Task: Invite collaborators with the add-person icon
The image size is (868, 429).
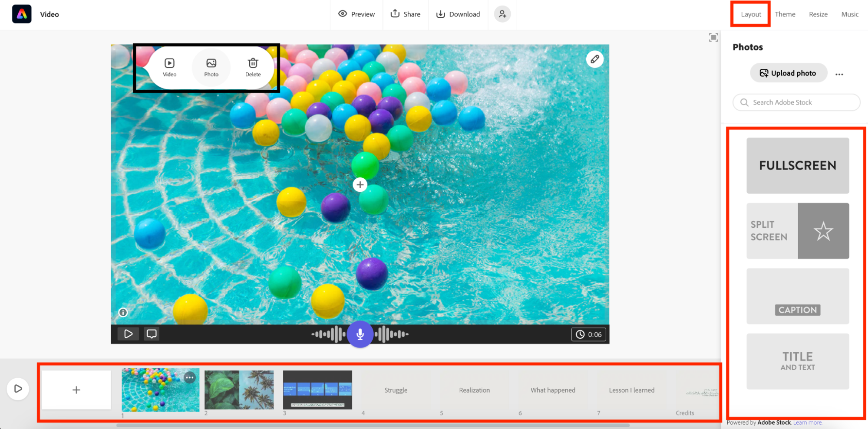Action: click(502, 14)
